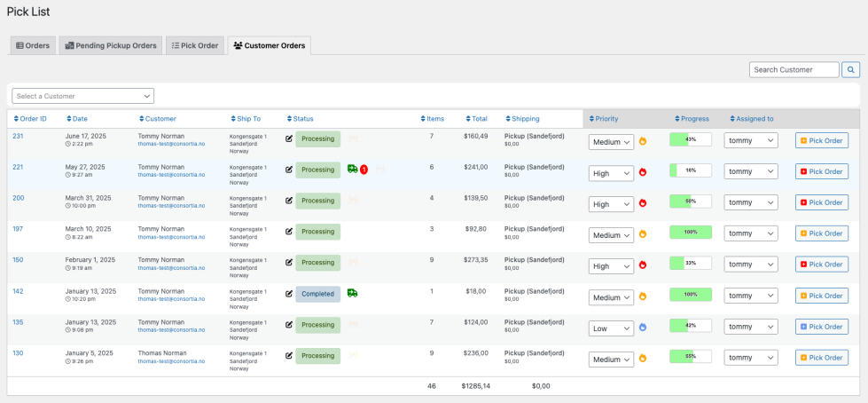
Task: Click edit status icon for order 197
Action: tap(289, 232)
